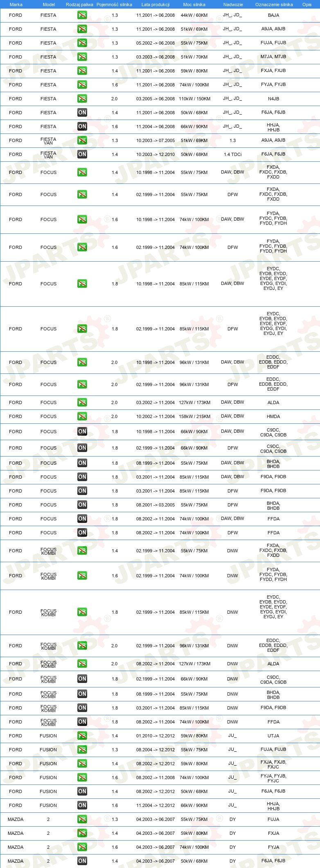
Task: Click the 110kW / 150KM power cell
Action: coord(194,99)
